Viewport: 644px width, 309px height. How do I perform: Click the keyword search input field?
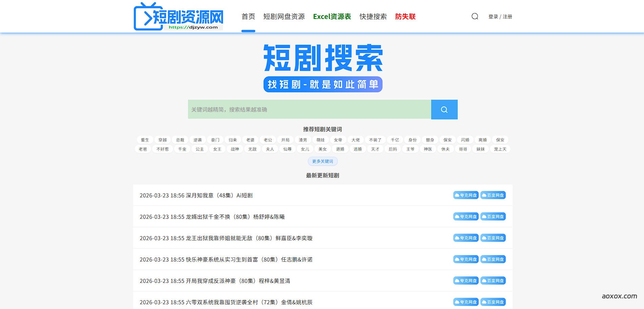pos(305,109)
